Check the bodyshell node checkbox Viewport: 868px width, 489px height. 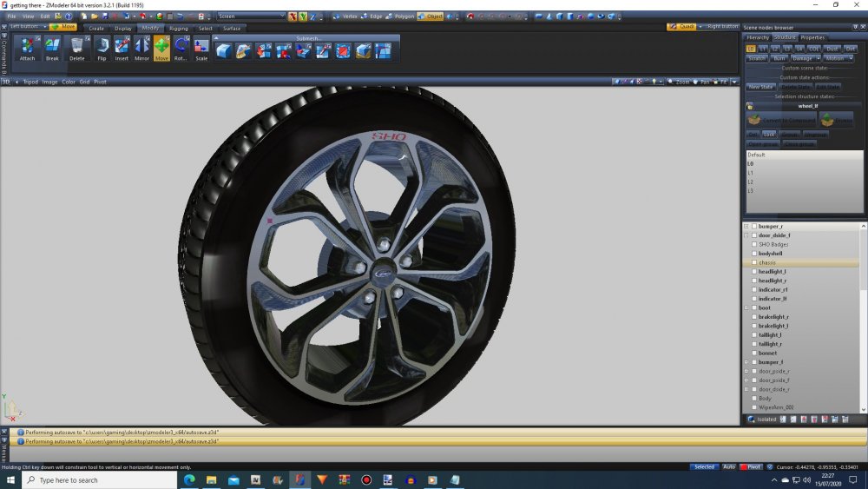coord(754,254)
